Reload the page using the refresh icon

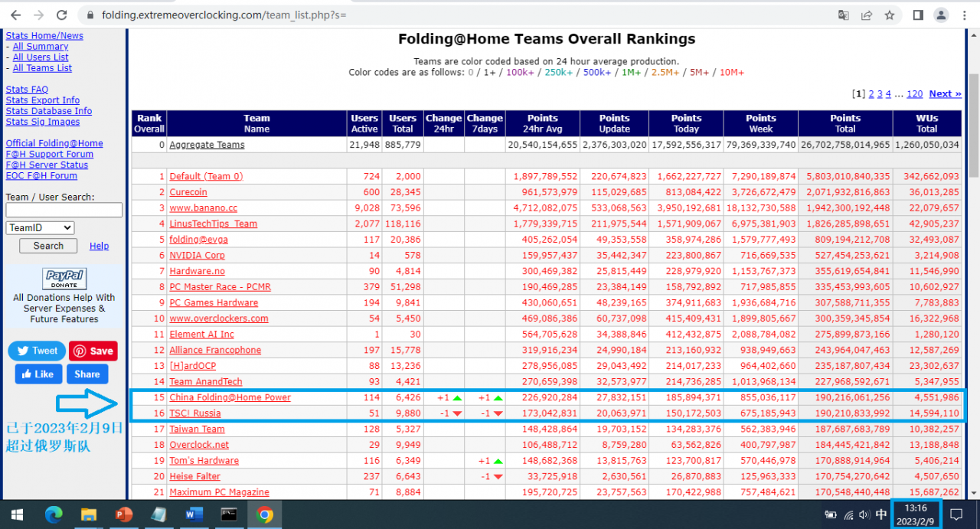62,15
